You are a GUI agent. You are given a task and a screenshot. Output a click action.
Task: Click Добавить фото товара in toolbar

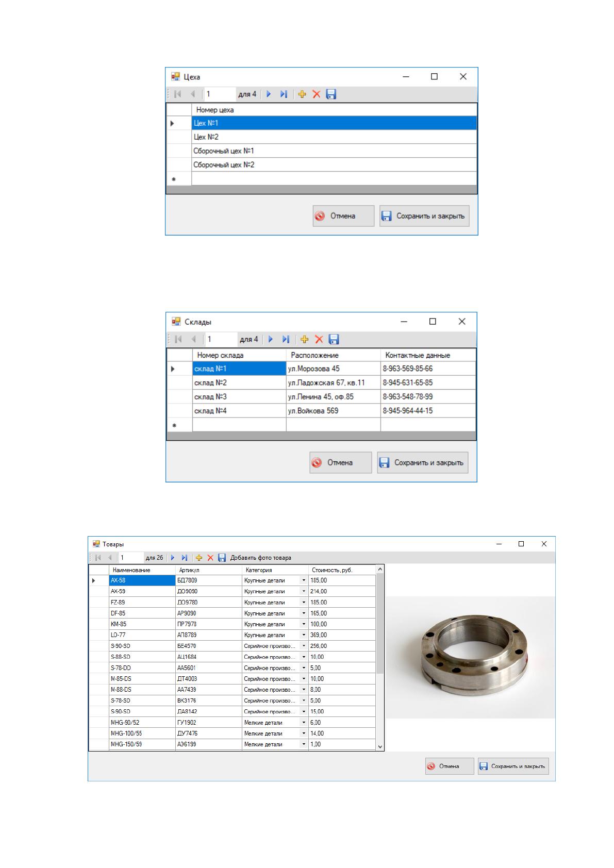(x=261, y=558)
